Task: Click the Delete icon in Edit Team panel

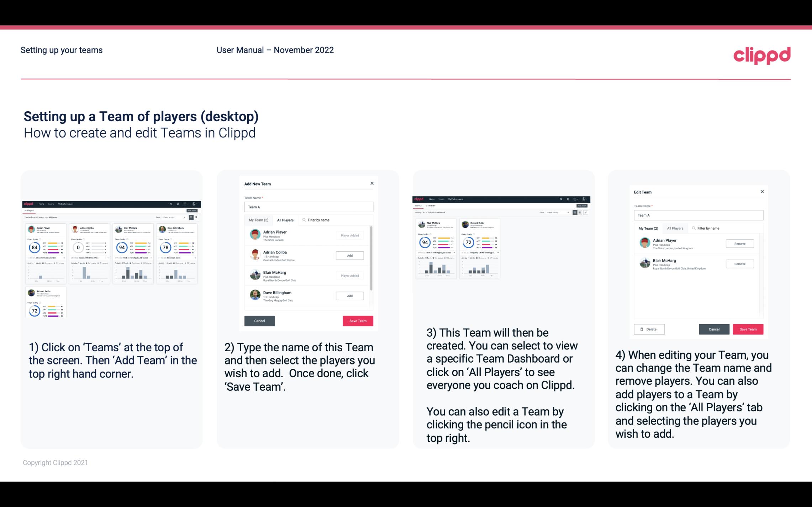Action: tap(648, 329)
